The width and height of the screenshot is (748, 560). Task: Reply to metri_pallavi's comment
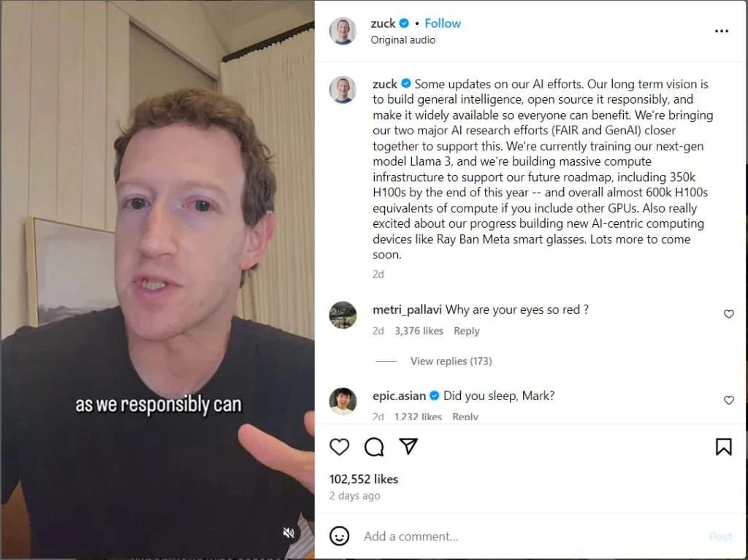point(466,331)
